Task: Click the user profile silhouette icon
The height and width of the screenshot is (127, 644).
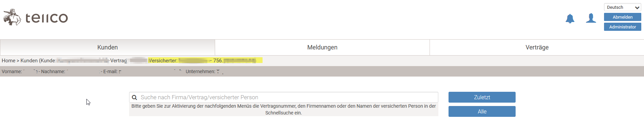Action: tap(591, 18)
